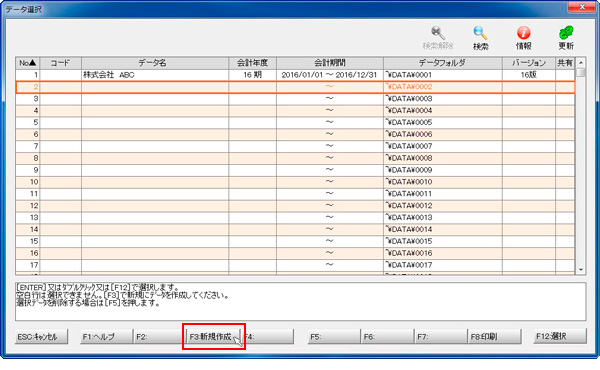This screenshot has height=370, width=600.
Task: Click the instruction message text box
Action: click(300, 302)
